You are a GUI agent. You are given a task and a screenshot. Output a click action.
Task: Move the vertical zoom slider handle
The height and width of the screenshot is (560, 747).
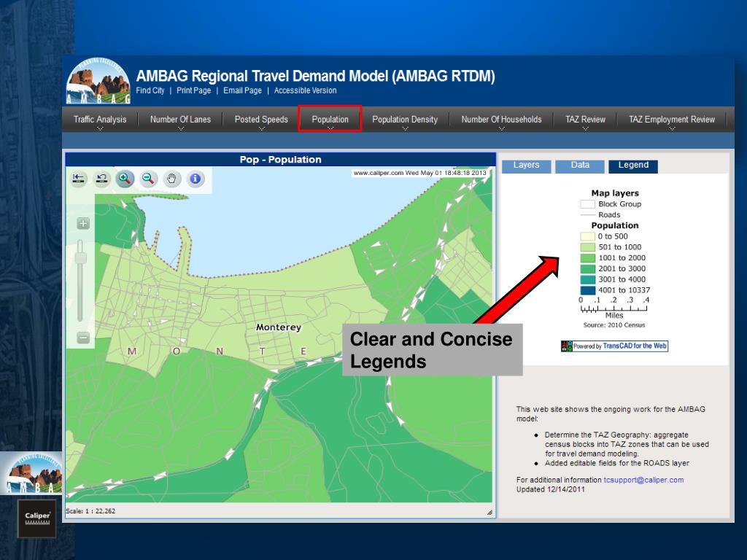point(80,257)
